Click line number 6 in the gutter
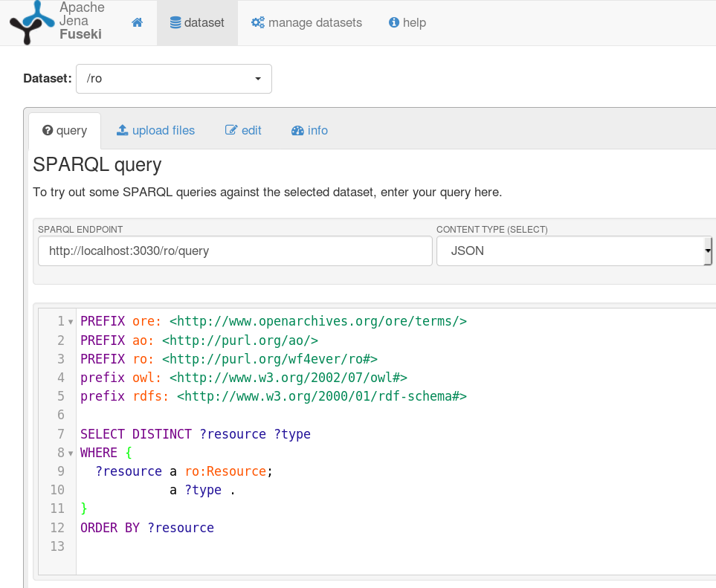The width and height of the screenshot is (716, 588). pyautogui.click(x=61, y=415)
